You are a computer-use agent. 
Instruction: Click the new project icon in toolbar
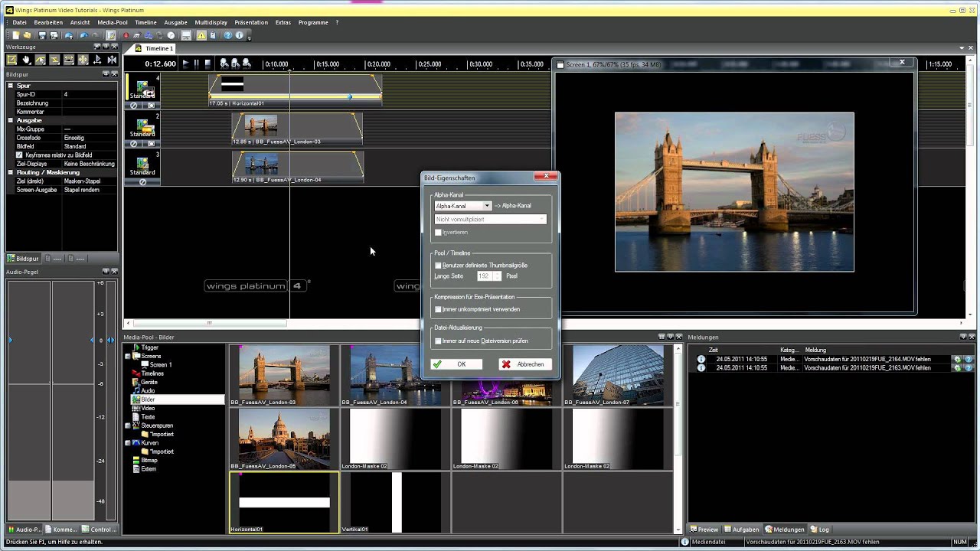(16, 35)
